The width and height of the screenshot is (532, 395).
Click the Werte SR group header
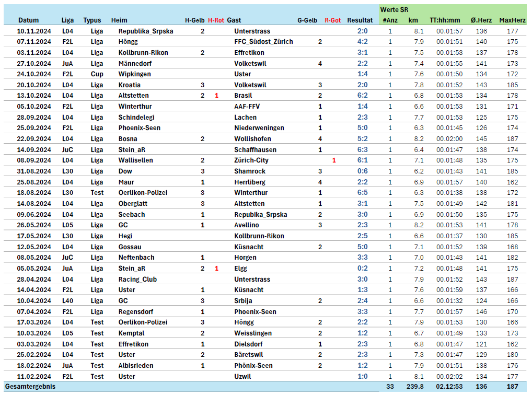[395, 9]
